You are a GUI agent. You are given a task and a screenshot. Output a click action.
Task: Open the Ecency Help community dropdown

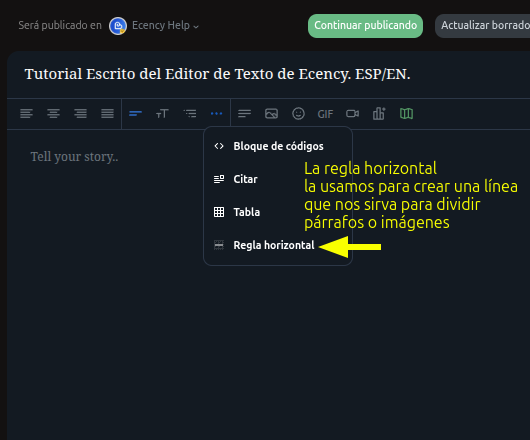pos(165,26)
